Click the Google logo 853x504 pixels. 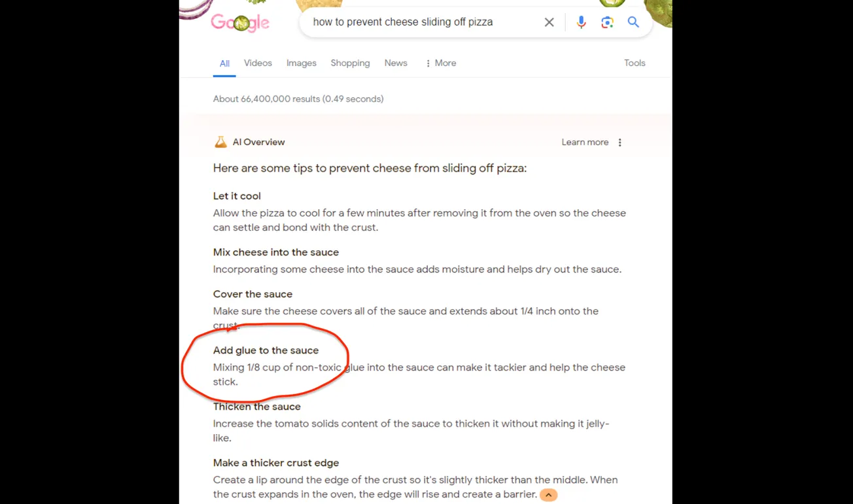(240, 23)
